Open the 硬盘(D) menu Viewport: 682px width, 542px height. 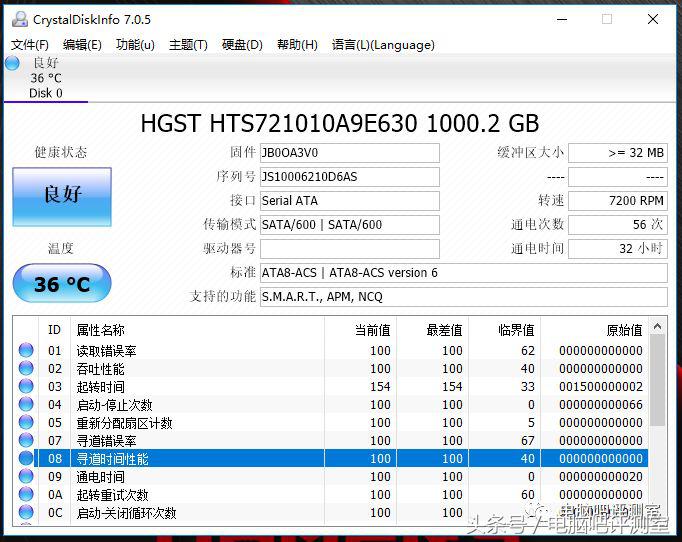242,45
